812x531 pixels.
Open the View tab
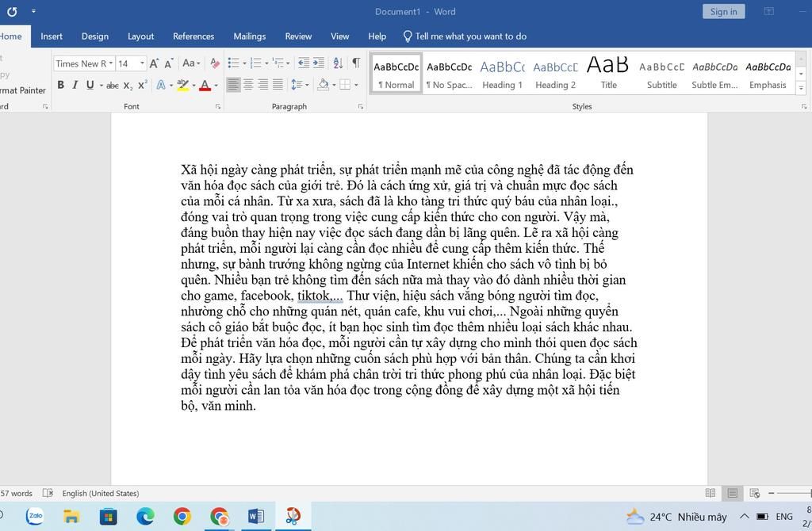[x=339, y=36]
